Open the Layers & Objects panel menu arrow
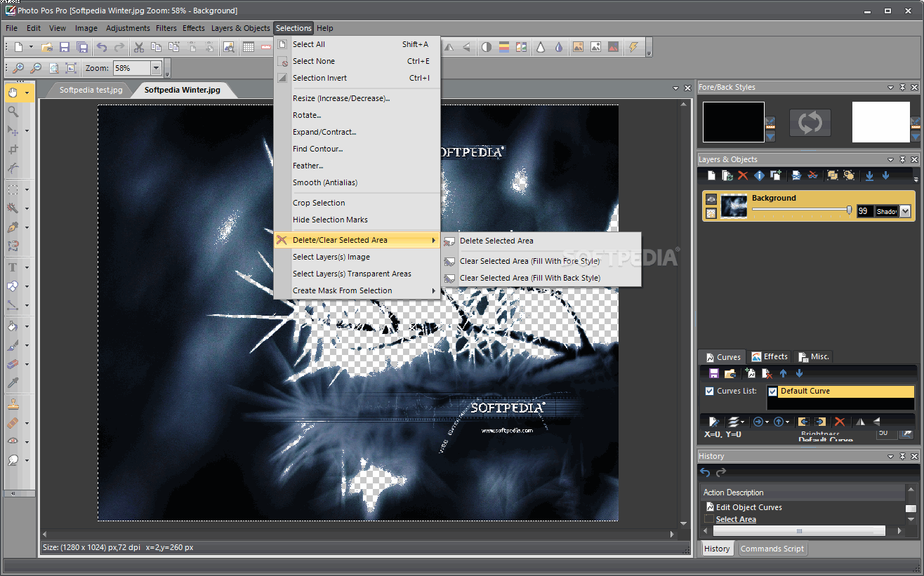The image size is (924, 576). point(891,160)
